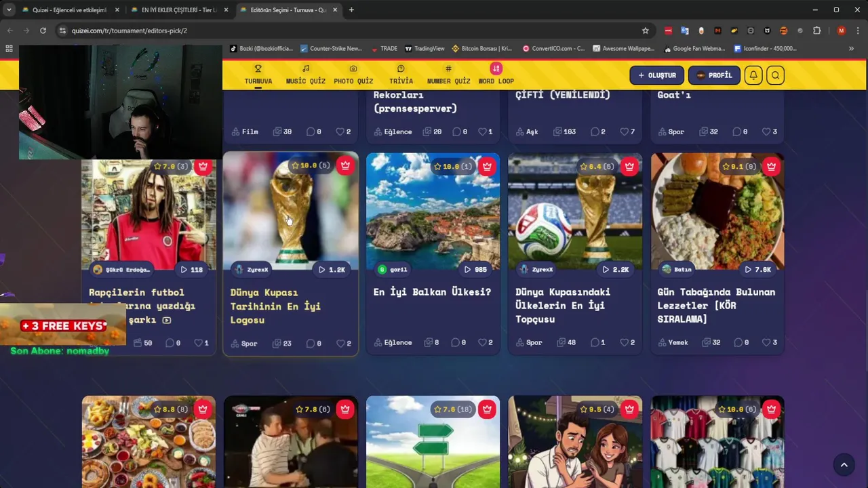Click scroll-to-top arrow button
The height and width of the screenshot is (488, 868).
coord(844,464)
